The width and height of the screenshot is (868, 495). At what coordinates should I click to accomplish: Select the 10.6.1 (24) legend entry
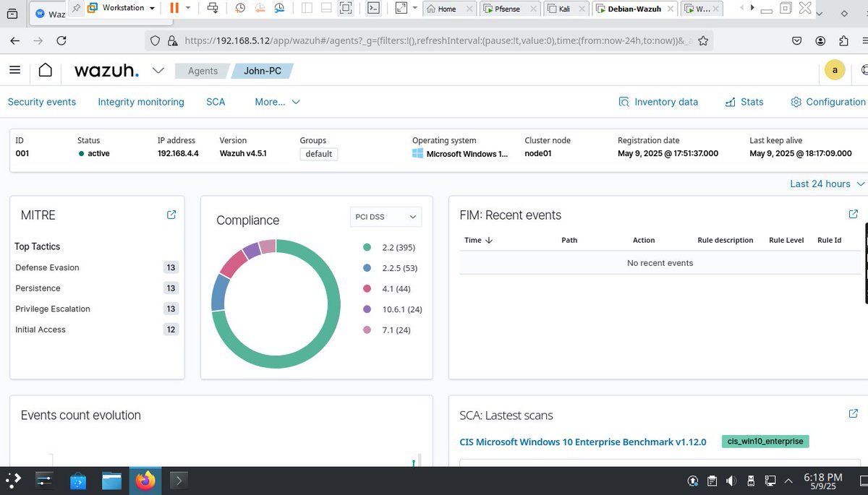click(x=392, y=309)
